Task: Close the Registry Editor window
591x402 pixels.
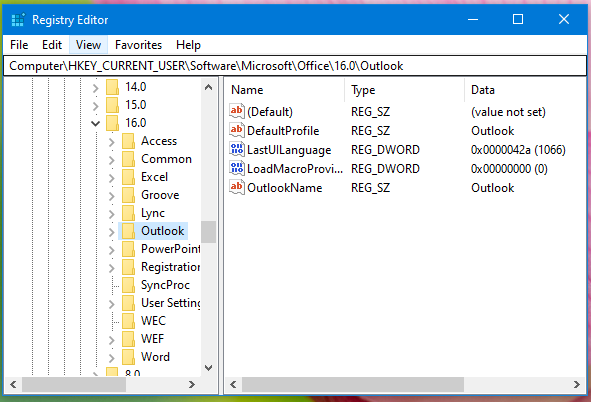Action: point(563,19)
